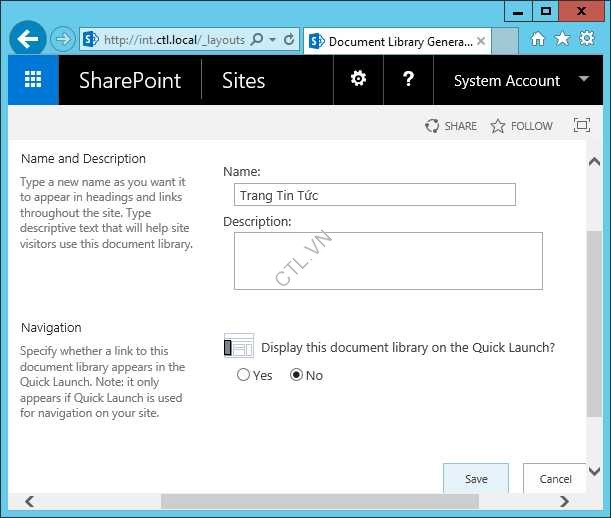Select No for Quick Launch display

pyautogui.click(x=296, y=375)
